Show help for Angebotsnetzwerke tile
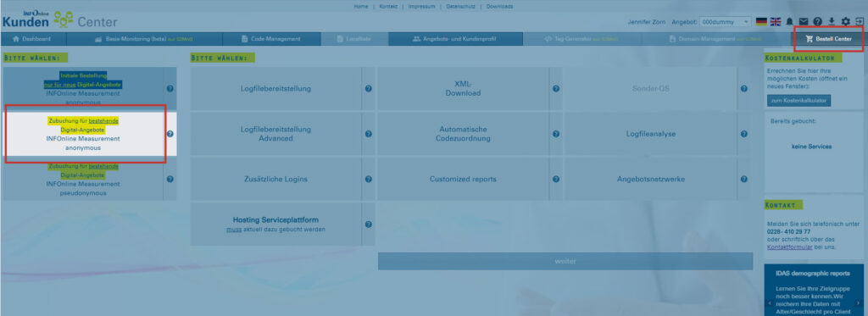Image resolution: width=868 pixels, height=316 pixels. (x=744, y=180)
